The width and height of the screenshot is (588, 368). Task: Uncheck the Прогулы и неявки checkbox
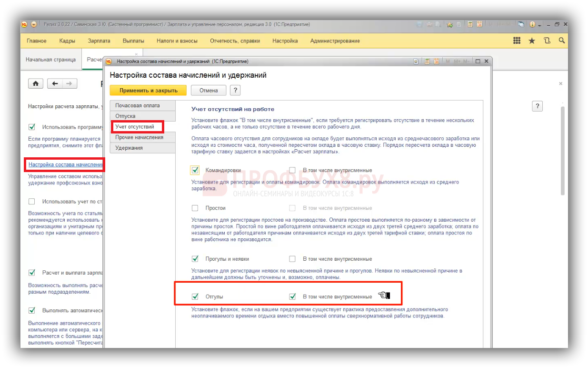tap(195, 259)
